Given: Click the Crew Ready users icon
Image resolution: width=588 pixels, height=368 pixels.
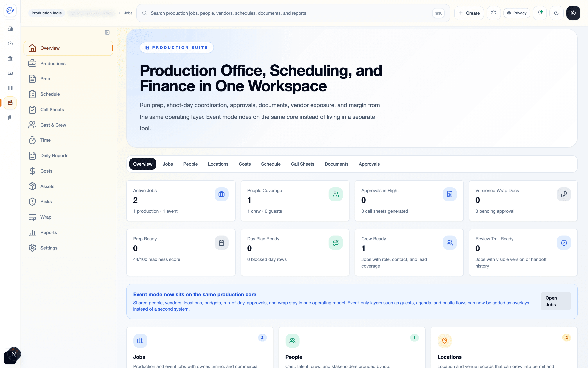Looking at the screenshot, I should pos(449,243).
